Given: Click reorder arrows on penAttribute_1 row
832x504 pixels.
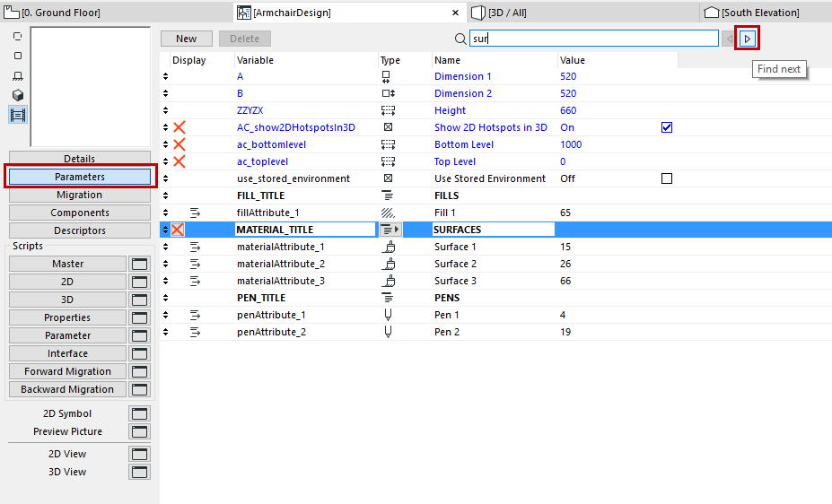Looking at the screenshot, I should (x=165, y=316).
